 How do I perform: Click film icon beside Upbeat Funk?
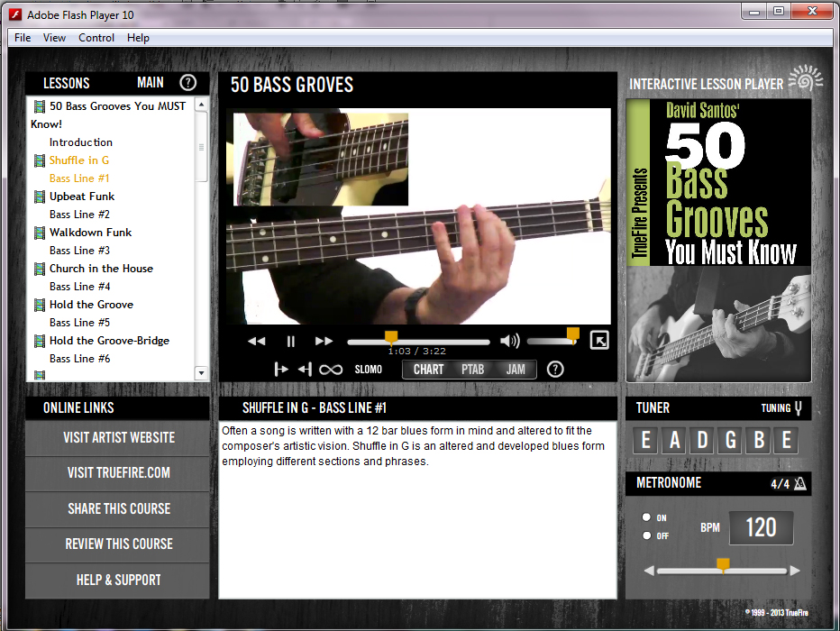click(40, 197)
